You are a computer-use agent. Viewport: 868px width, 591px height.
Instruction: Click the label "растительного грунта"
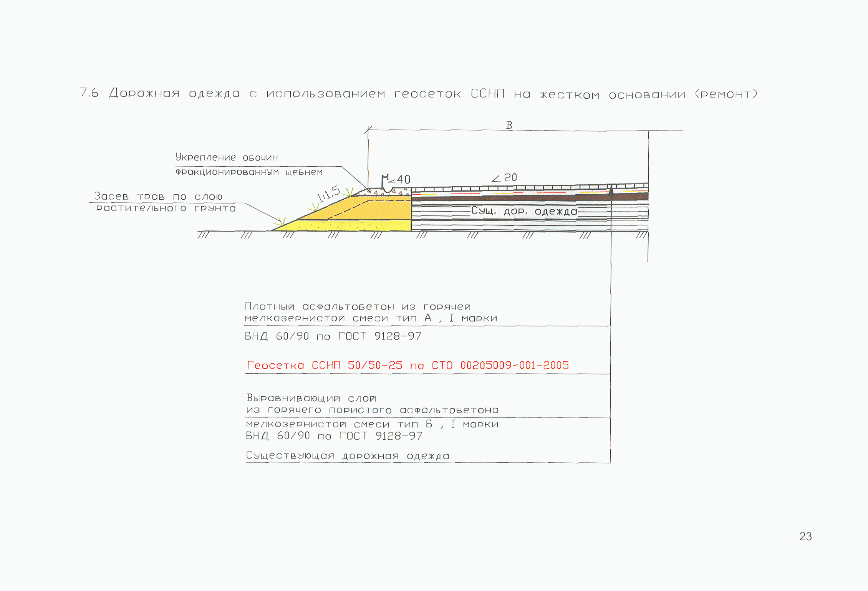pos(166,208)
